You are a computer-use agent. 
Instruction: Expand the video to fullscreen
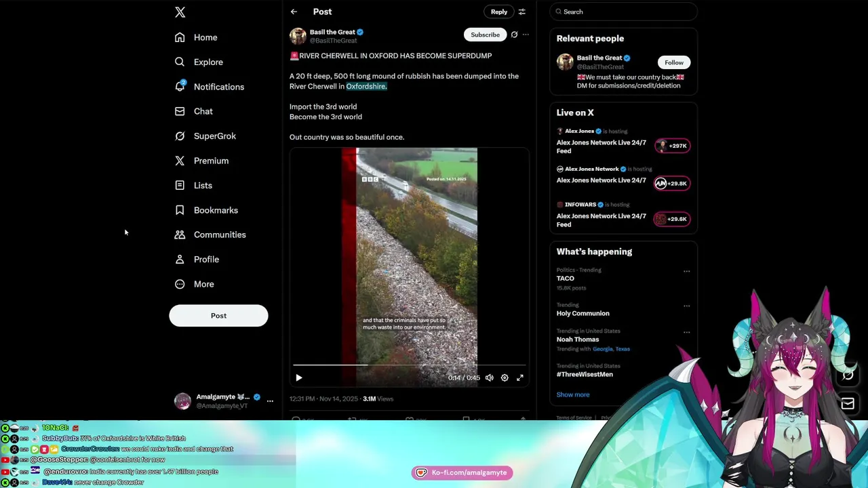(x=520, y=378)
